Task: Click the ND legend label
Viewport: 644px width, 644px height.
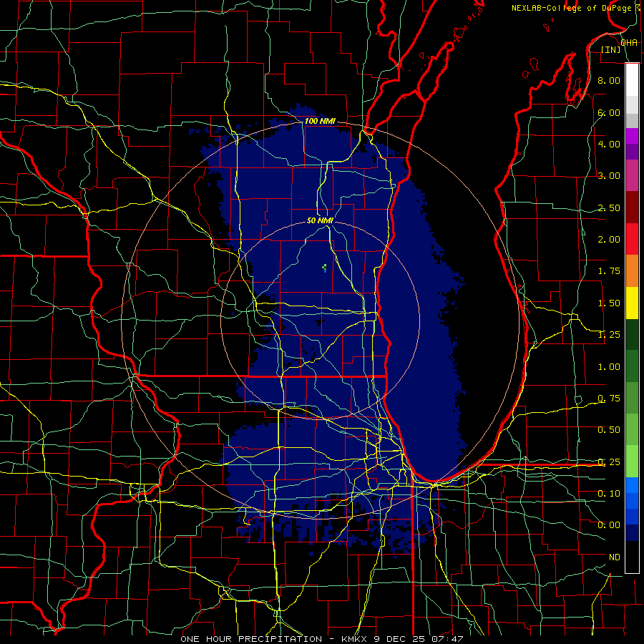Action: [614, 557]
